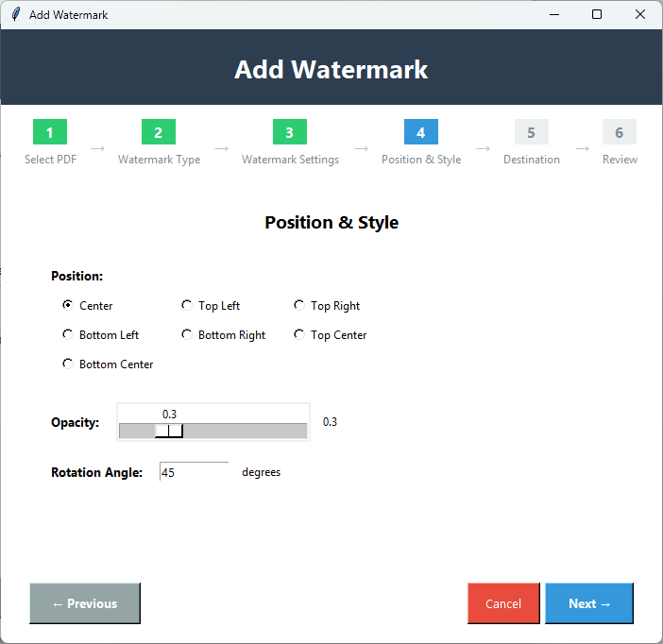Click the Destination step label
This screenshot has width=663, height=644.
point(532,160)
